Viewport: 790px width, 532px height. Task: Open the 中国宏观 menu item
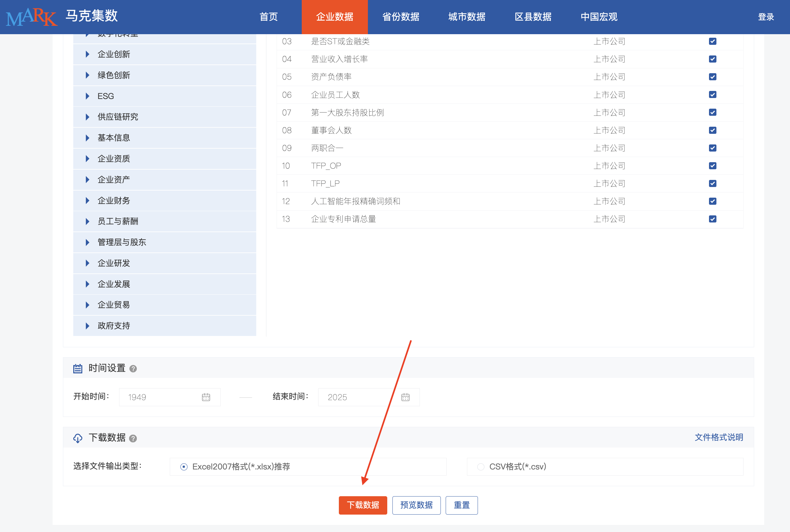click(599, 17)
